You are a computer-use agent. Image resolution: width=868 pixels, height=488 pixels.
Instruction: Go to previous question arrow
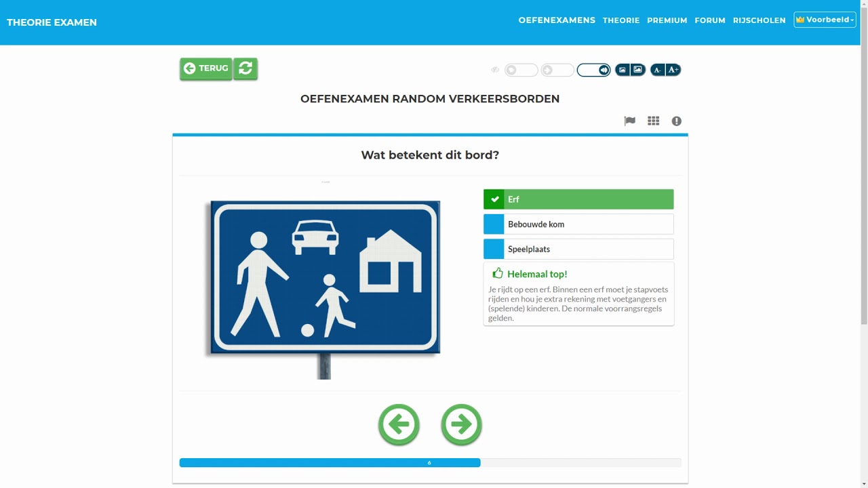[x=399, y=425]
